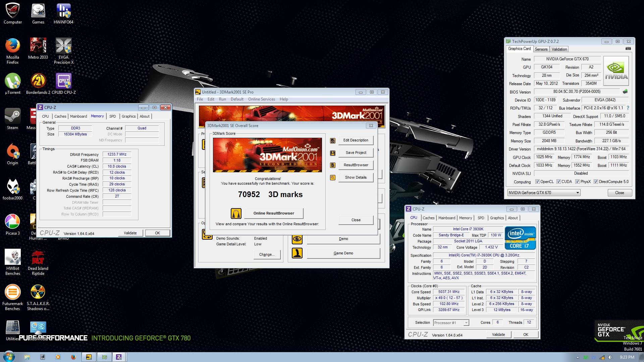Select the SPD tab in Memory CPU-Z window
This screenshot has width=644, height=362.
click(113, 116)
